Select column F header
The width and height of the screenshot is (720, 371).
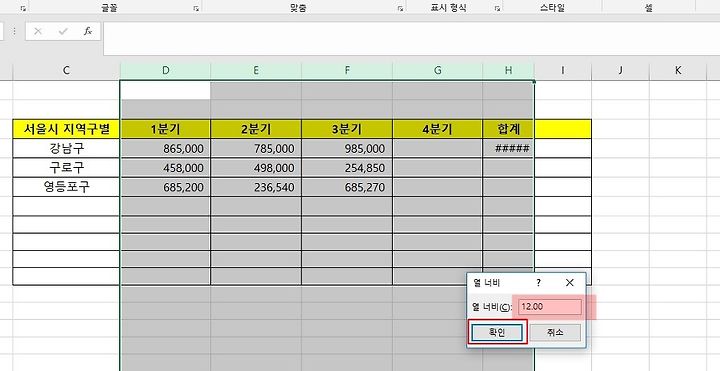click(347, 70)
